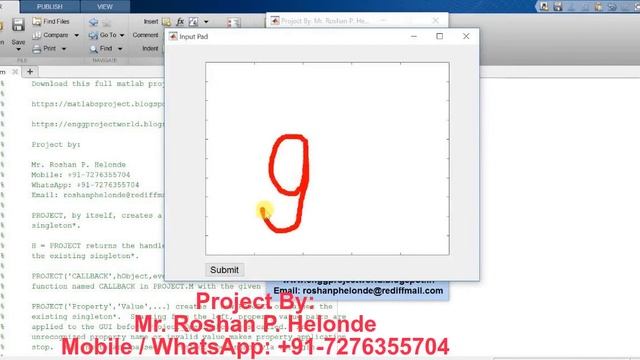Screen dimensions: 640x360
Task: Click the Compare icon
Action: pos(37,36)
